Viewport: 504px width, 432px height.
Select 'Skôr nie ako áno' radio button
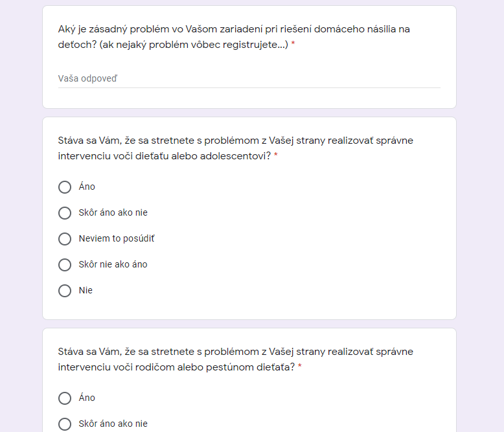tap(65, 264)
